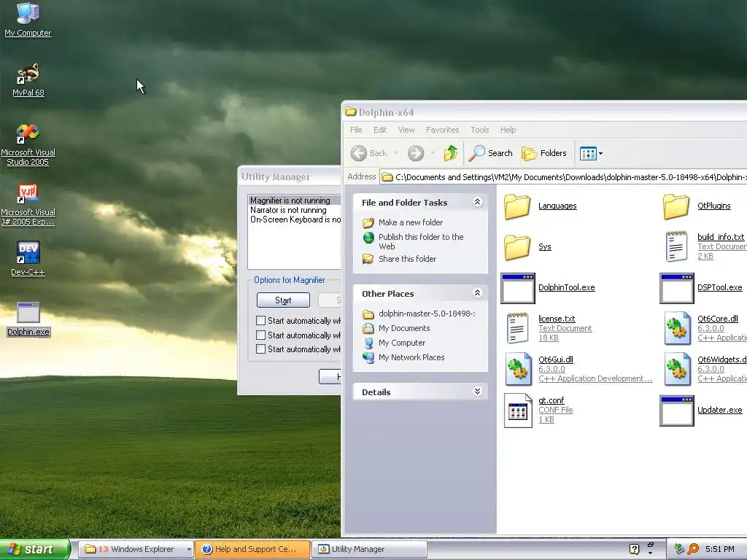Click the Dolphin-x64 window title bar
The width and height of the screenshot is (747, 560).
point(544,112)
